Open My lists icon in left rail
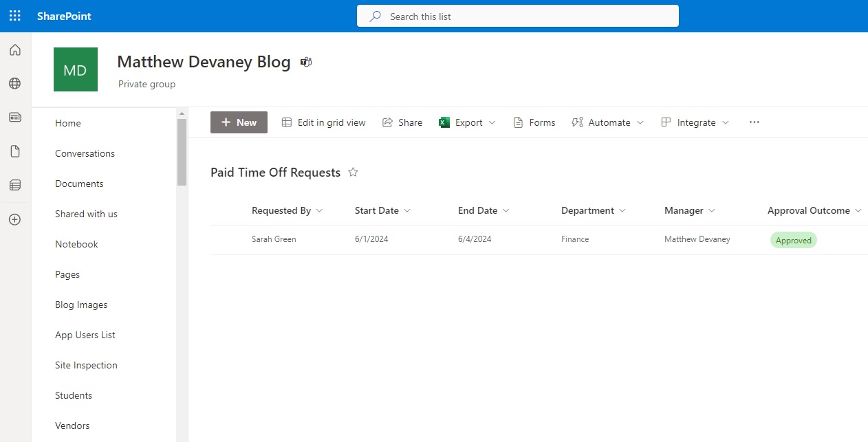The width and height of the screenshot is (868, 442). pos(15,185)
